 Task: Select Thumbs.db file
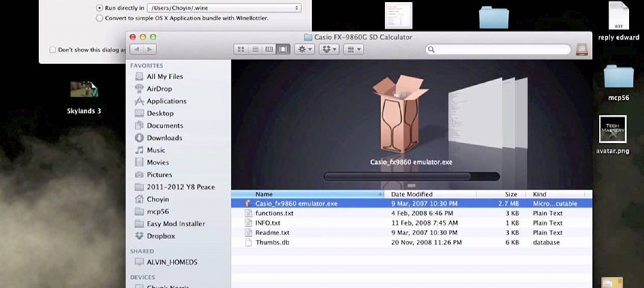point(272,242)
